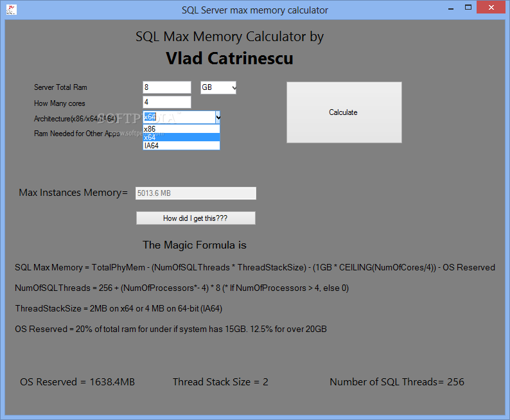Viewport: 510px width, 420px height.
Task: Click the Calculate button
Action: tap(344, 112)
